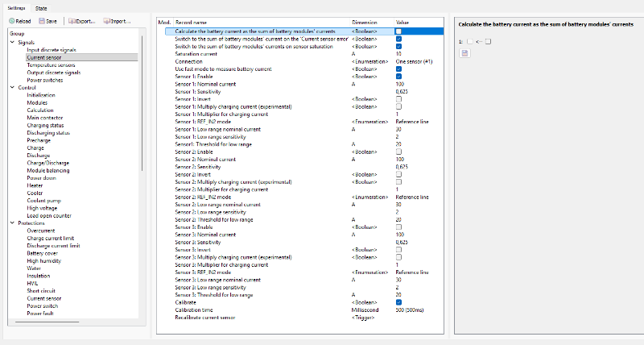The height and width of the screenshot is (345, 644).
Task: Click the tree panel horizontal scrollbar
Action: tap(47, 322)
